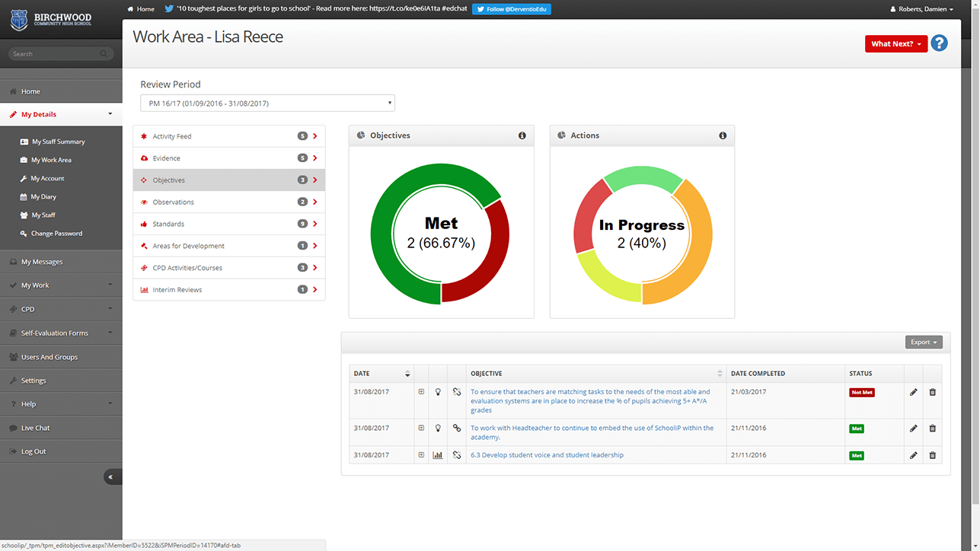
Task: Click the link icon in student voice row
Action: point(457,455)
